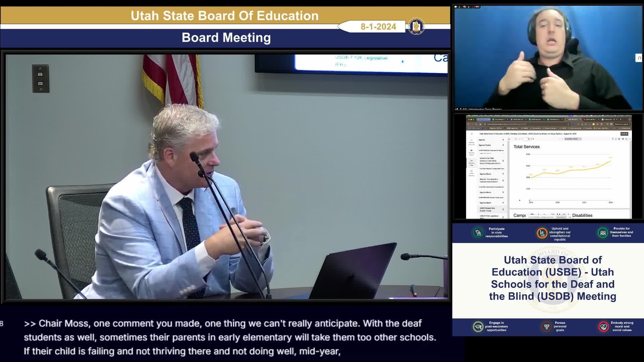Select the draw tool in the PDF toolbar
The height and width of the screenshot is (362, 644).
click(616, 139)
